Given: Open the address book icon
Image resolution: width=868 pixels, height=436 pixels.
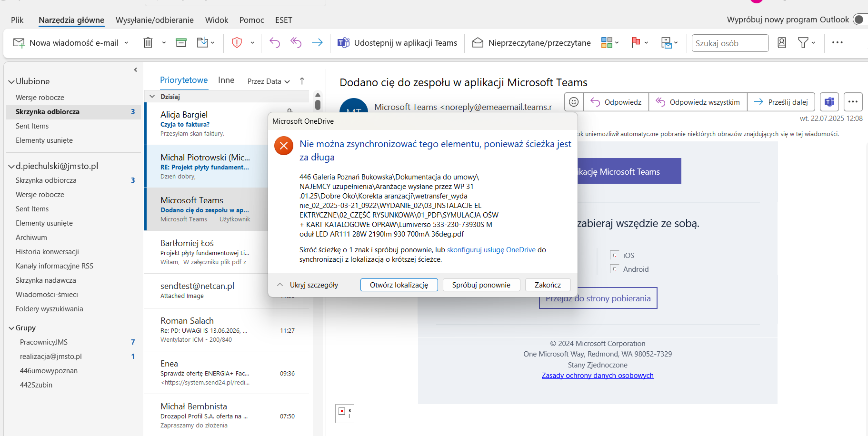Looking at the screenshot, I should click(781, 43).
